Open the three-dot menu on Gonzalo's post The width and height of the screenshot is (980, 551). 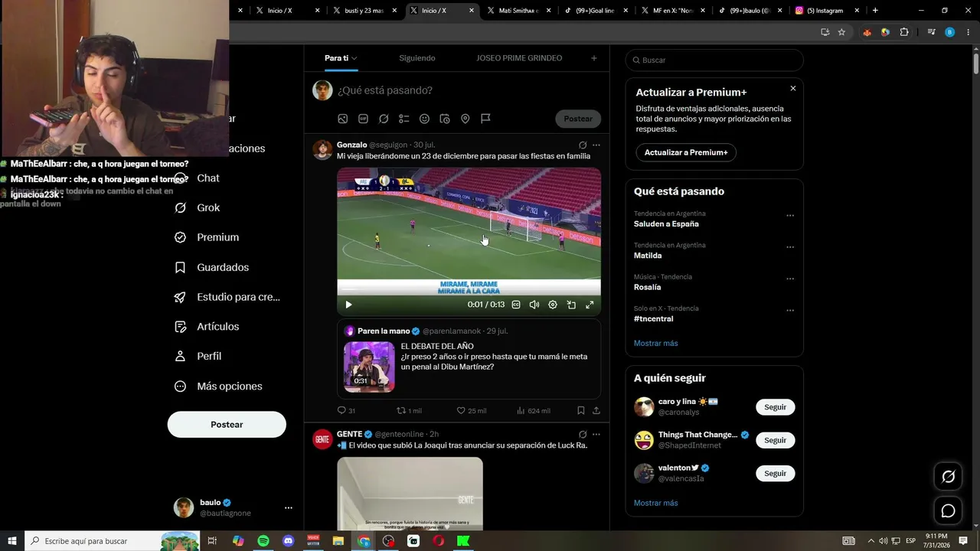[x=596, y=145]
